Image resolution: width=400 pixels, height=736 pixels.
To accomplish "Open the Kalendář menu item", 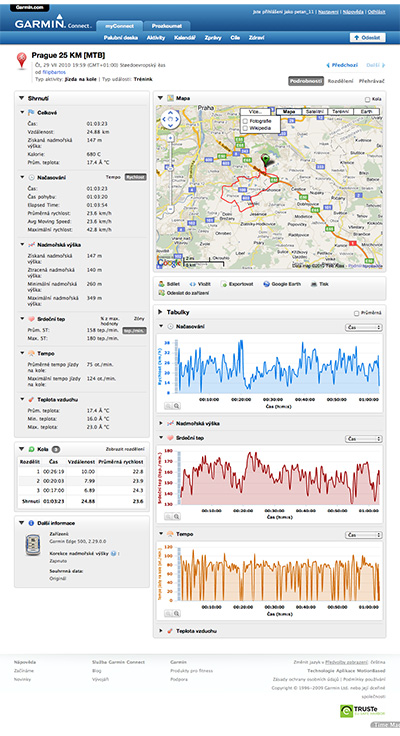I will point(185,38).
